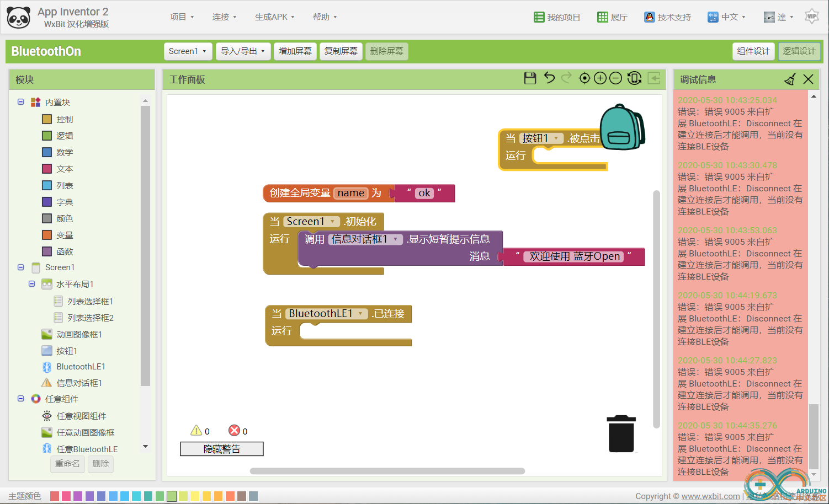Edit the "ok" text block value

tap(424, 193)
